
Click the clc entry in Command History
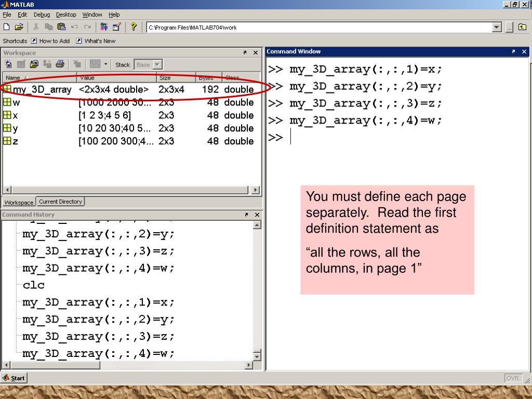tap(34, 285)
